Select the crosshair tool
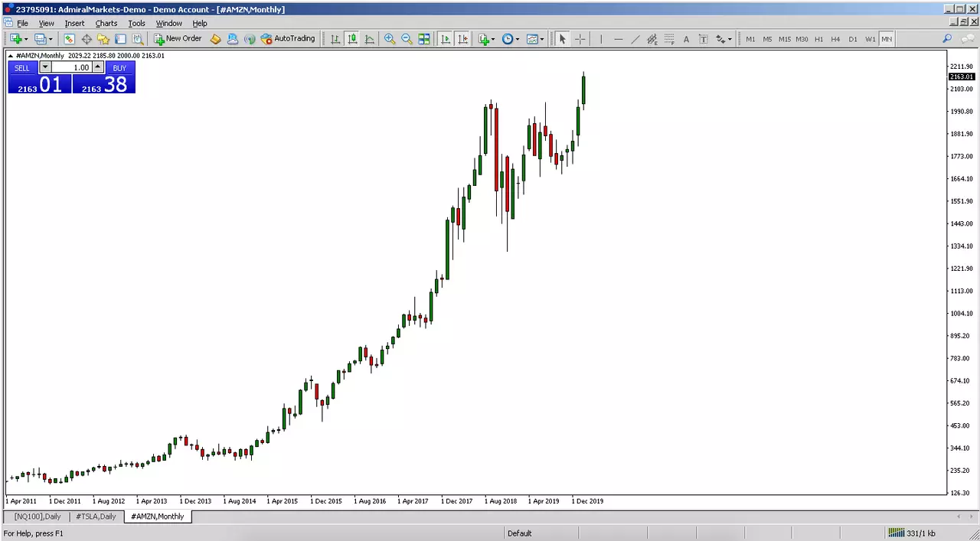This screenshot has width=980, height=541. (580, 39)
